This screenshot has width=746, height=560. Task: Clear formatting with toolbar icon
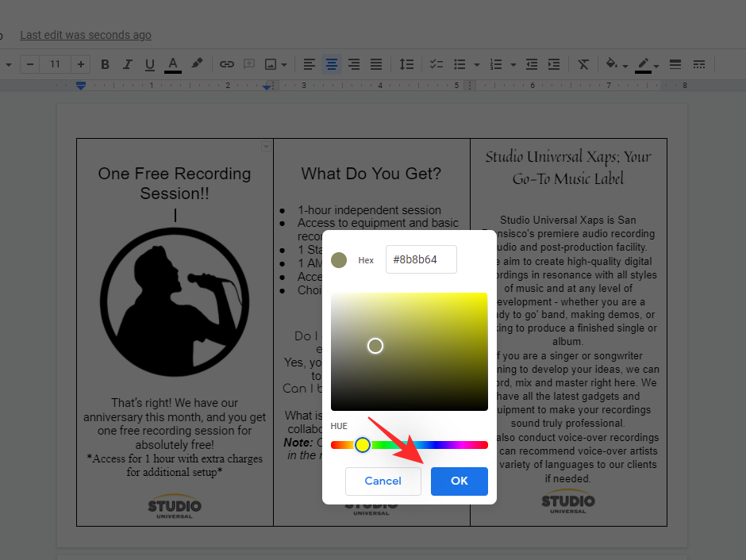tap(583, 64)
